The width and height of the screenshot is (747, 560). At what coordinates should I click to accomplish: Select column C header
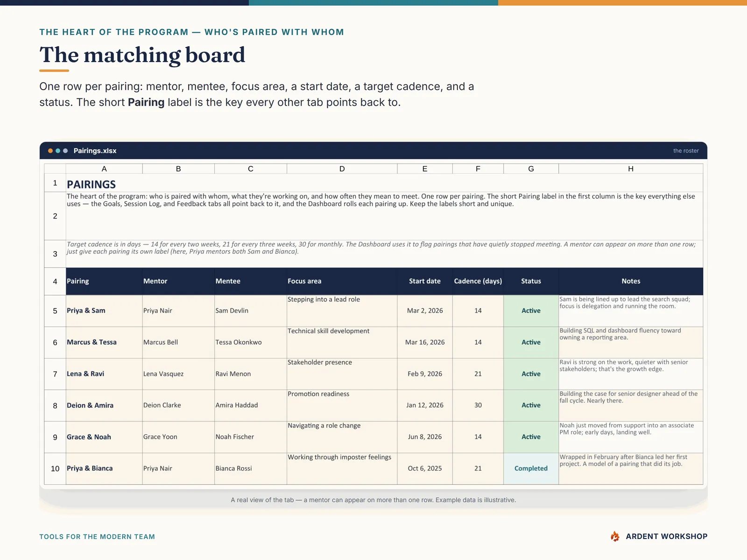pos(251,169)
